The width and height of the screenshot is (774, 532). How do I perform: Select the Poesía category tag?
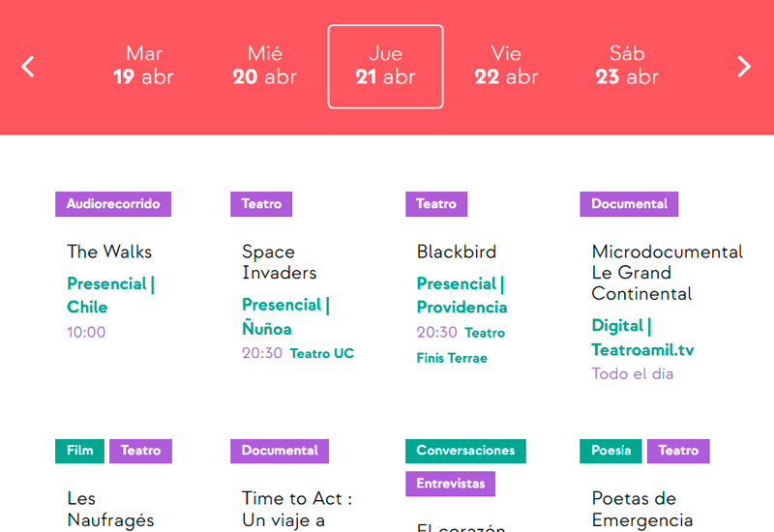point(611,451)
